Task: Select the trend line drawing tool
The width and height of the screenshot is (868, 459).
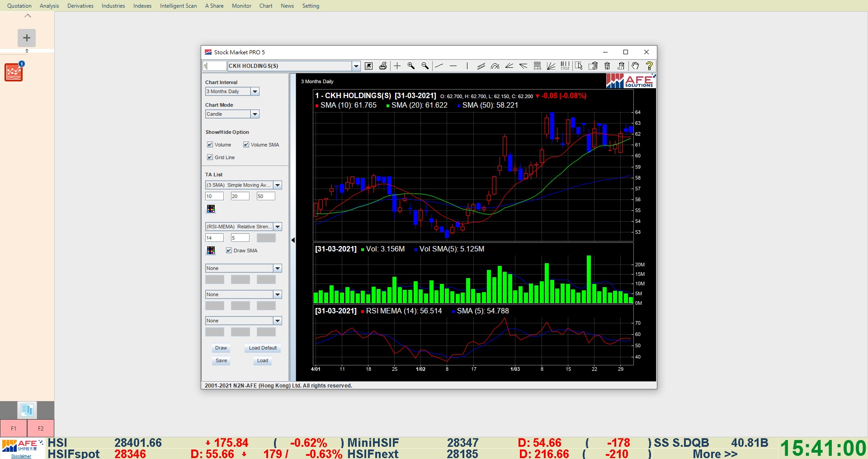Action: 439,66
